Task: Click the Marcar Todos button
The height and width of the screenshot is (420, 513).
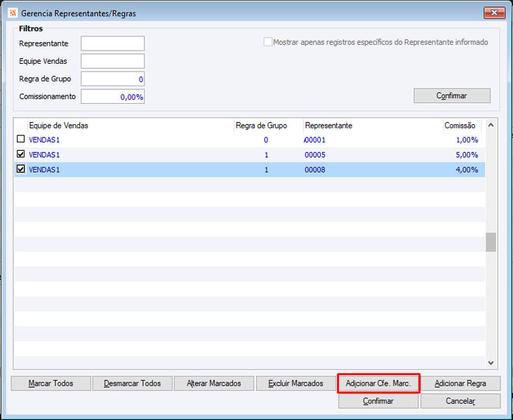Action: [51, 384]
